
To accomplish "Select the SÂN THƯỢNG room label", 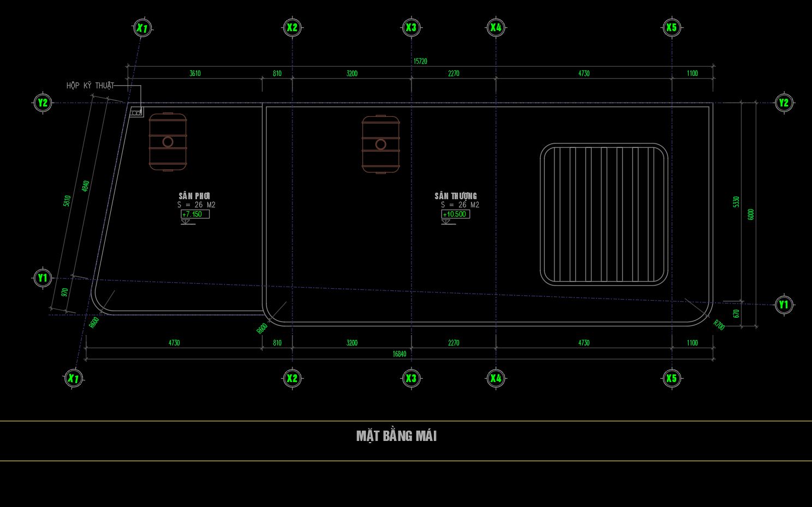I will tap(456, 196).
